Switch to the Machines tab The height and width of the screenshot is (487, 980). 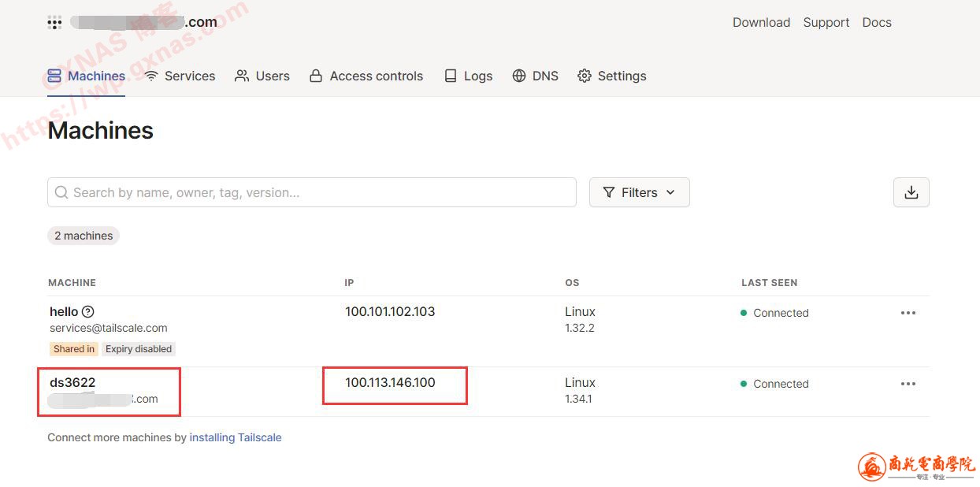point(87,76)
